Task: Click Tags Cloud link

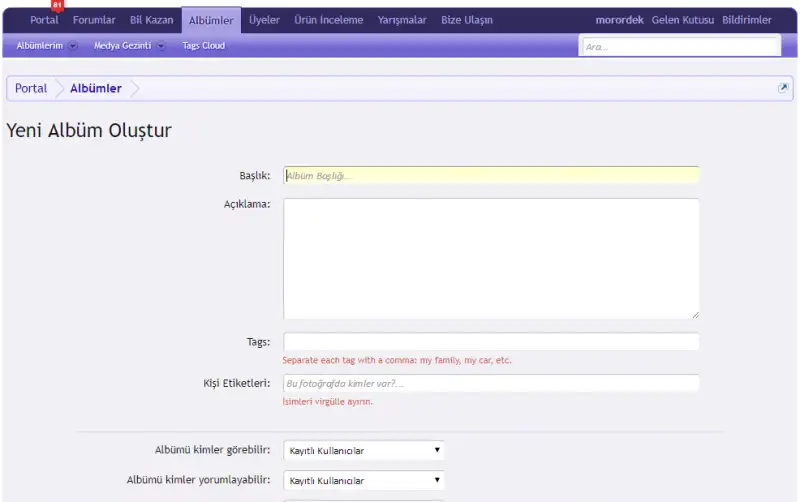Action: (x=203, y=46)
